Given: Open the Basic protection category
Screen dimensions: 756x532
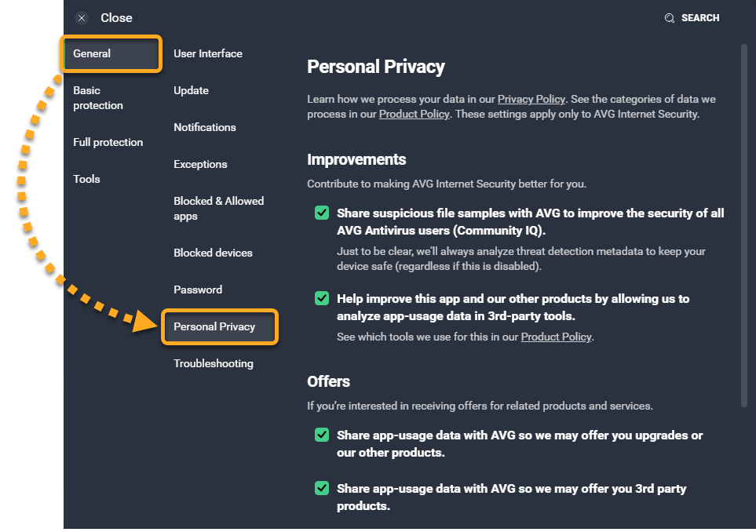Looking at the screenshot, I should point(98,98).
